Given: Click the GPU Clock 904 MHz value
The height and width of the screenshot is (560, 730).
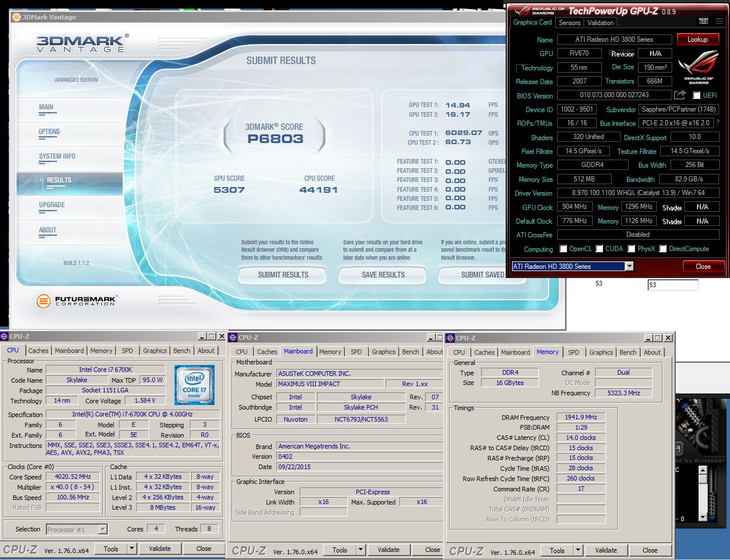Looking at the screenshot, I should 574,206.
